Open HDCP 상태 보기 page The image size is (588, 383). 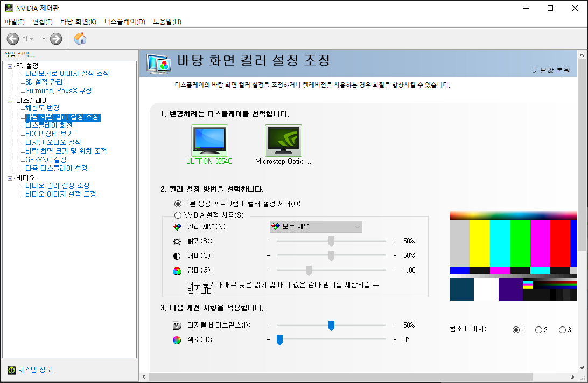49,134
